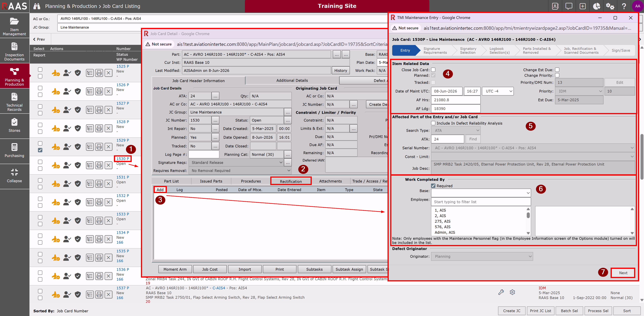Open Technical Records module
Screen dimensions: 644x316
[14, 102]
